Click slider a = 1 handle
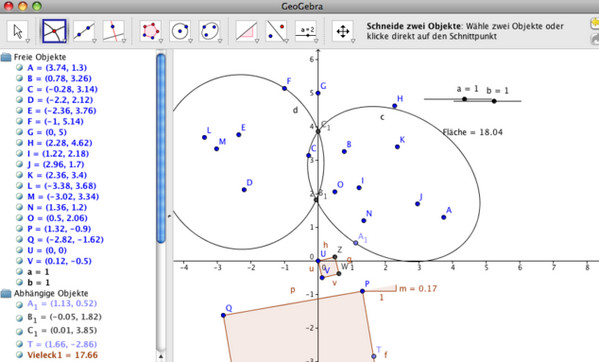Image resolution: width=599 pixels, height=362 pixels. pos(465,99)
